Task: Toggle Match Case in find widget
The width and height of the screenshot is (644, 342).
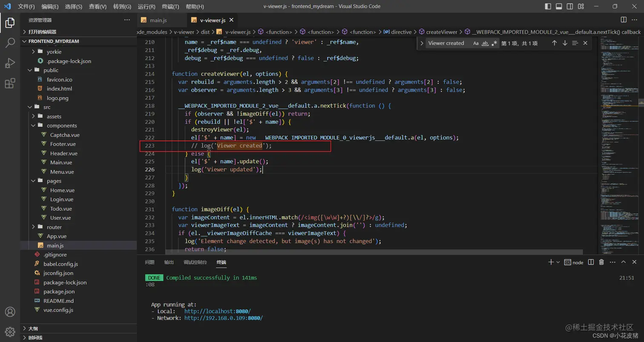Action: tap(476, 43)
